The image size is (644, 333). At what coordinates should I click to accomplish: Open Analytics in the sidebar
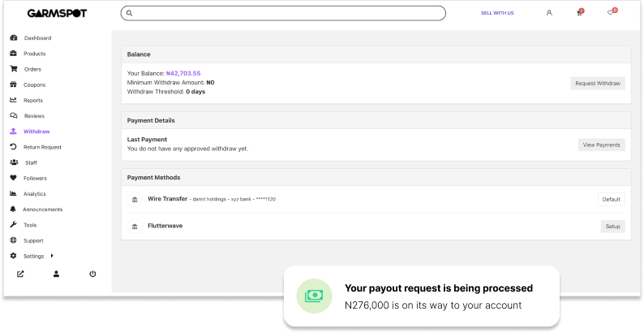coord(35,194)
